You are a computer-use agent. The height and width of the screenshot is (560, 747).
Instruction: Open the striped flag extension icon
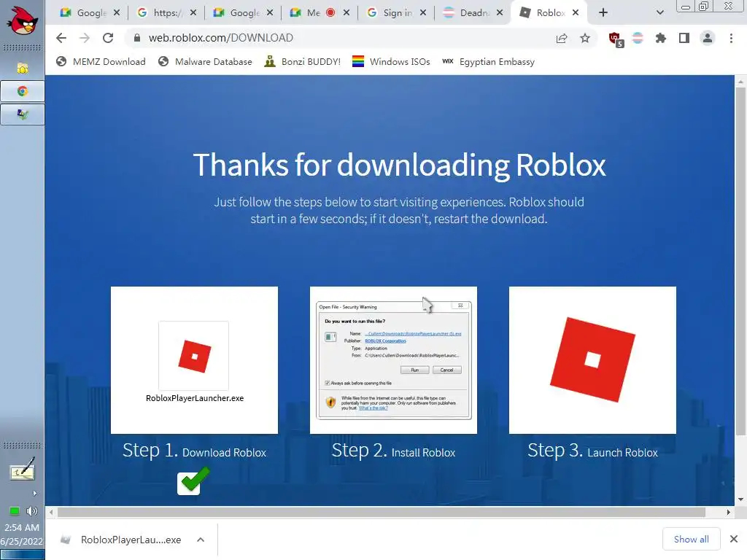pos(638,38)
